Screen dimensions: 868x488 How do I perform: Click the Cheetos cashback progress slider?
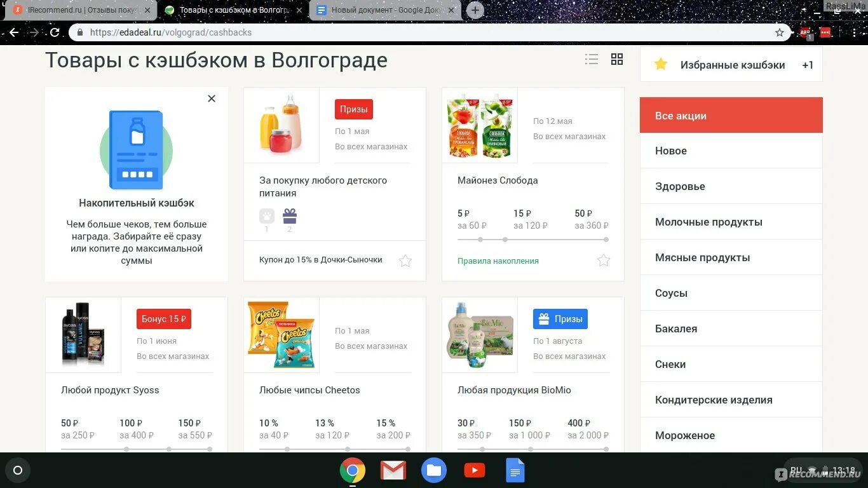(x=335, y=449)
